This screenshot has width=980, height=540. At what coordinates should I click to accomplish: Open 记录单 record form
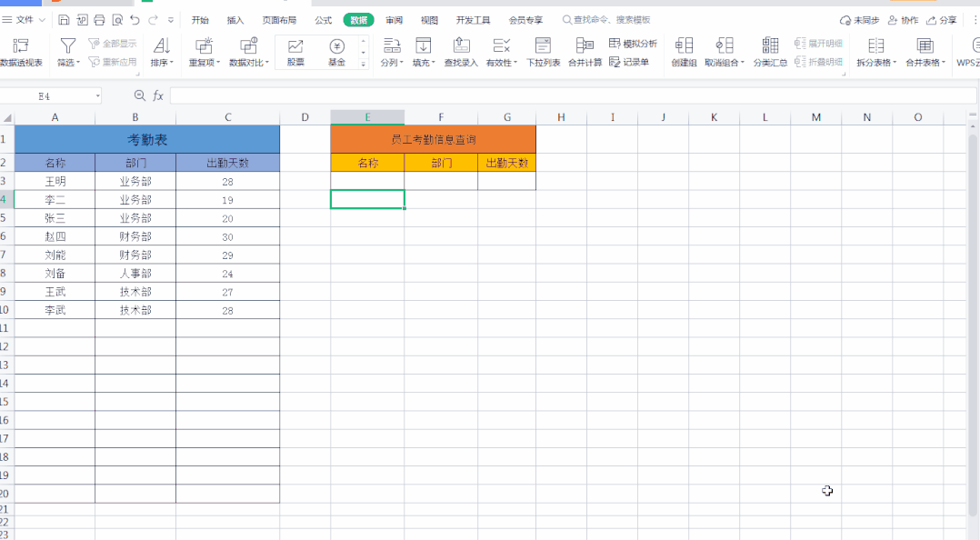tap(629, 62)
